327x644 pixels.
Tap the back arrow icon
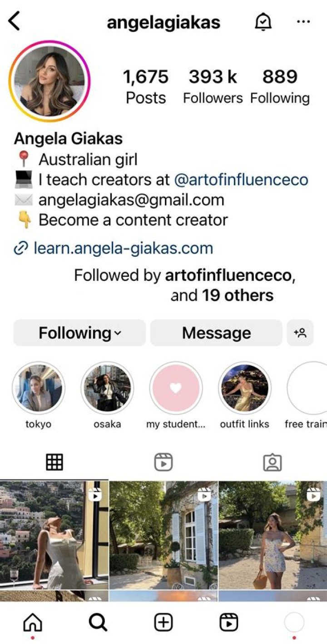pos(15,22)
